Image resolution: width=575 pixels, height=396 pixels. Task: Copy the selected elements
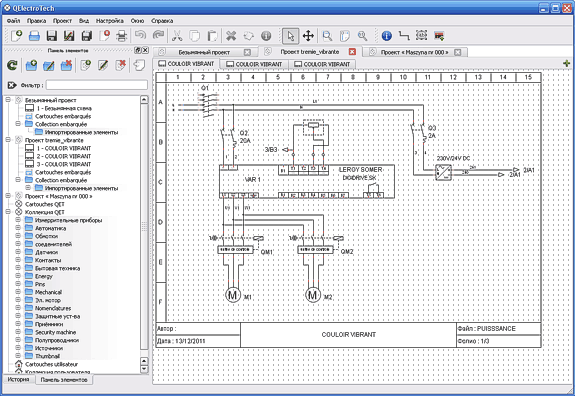coord(195,36)
